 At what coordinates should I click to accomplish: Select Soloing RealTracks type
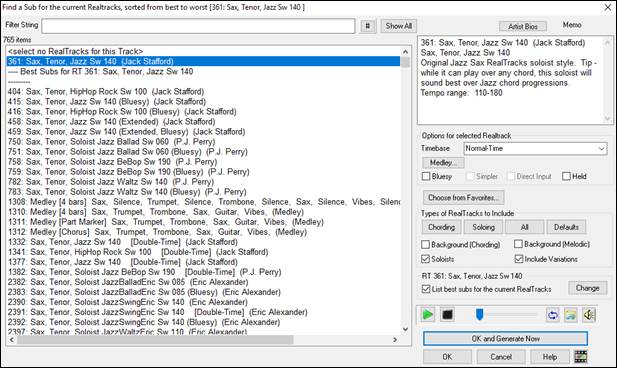(483, 227)
